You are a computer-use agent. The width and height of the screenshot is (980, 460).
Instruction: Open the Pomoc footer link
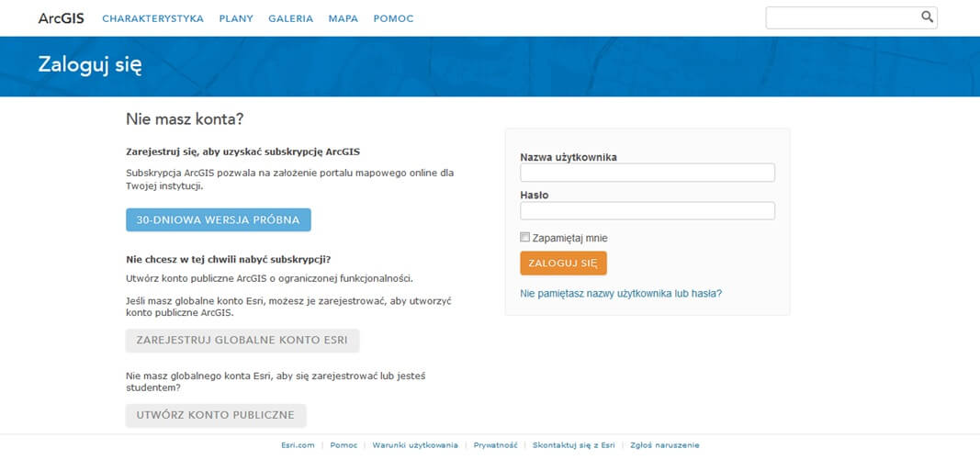click(344, 445)
